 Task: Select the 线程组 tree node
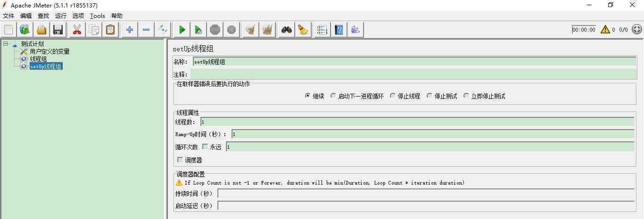(x=38, y=59)
